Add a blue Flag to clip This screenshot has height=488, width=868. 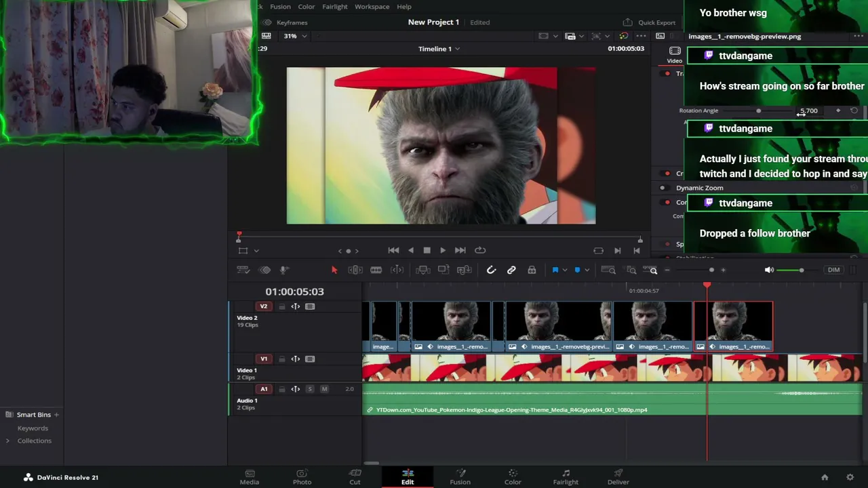tap(555, 270)
